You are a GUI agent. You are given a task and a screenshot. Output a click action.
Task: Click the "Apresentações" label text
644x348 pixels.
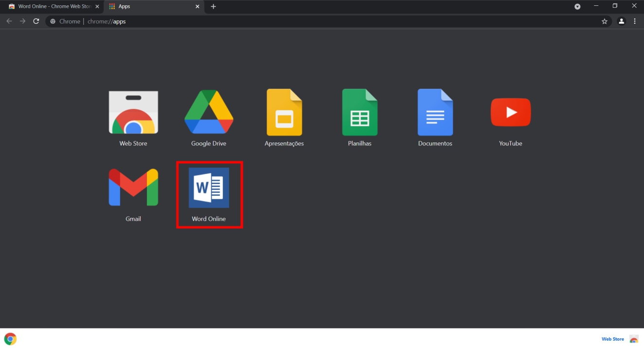click(x=284, y=143)
